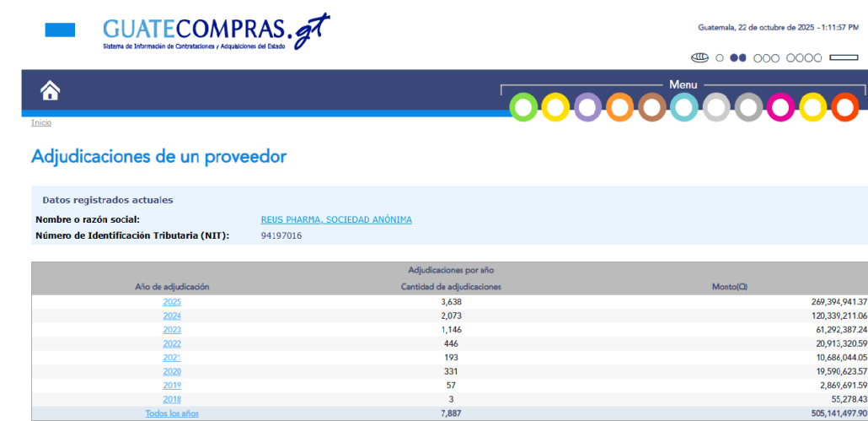Select the teal circle menu item

683,107
